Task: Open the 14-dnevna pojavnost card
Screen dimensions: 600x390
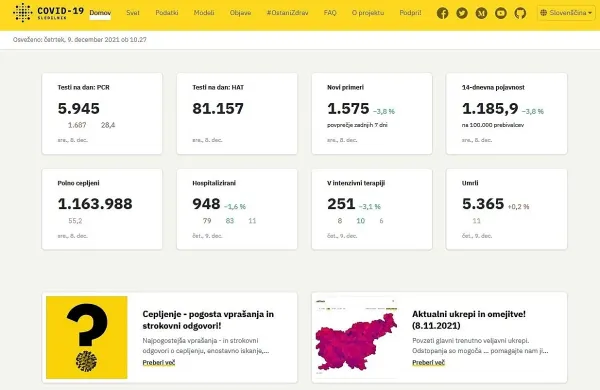Action: pos(507,114)
